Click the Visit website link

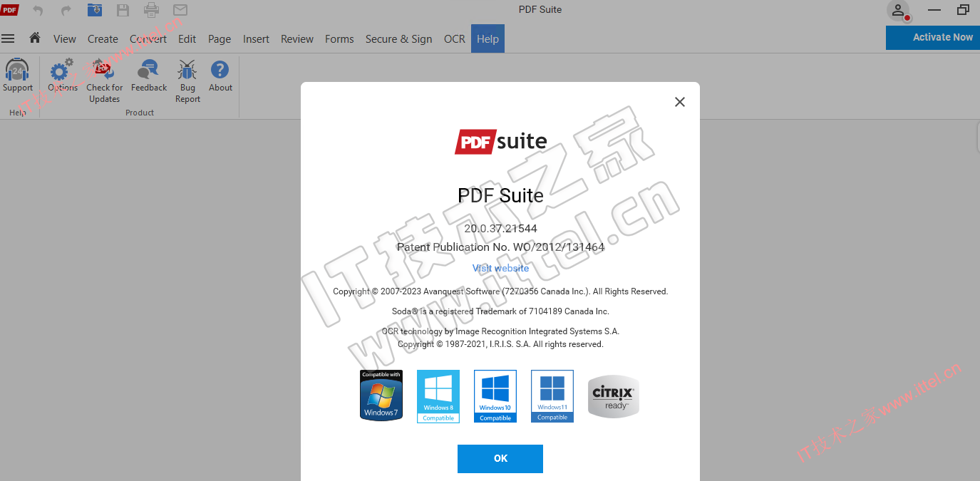coord(500,268)
